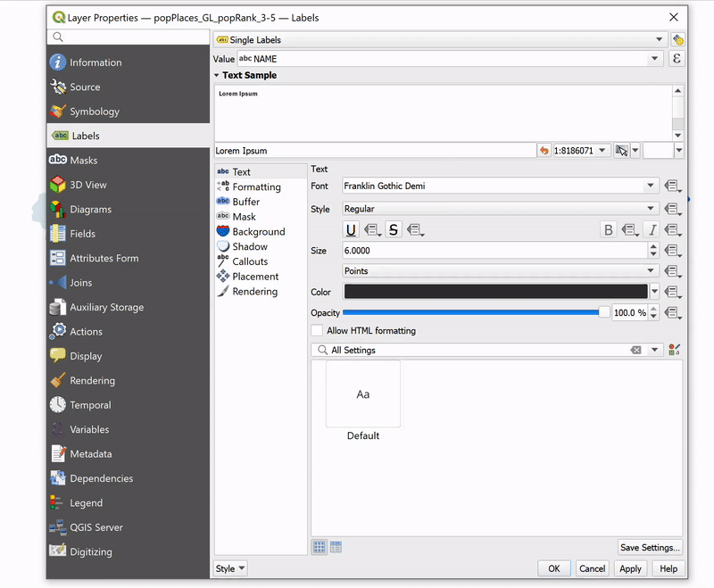
Task: Open the Buffer label settings
Action: [x=245, y=202]
